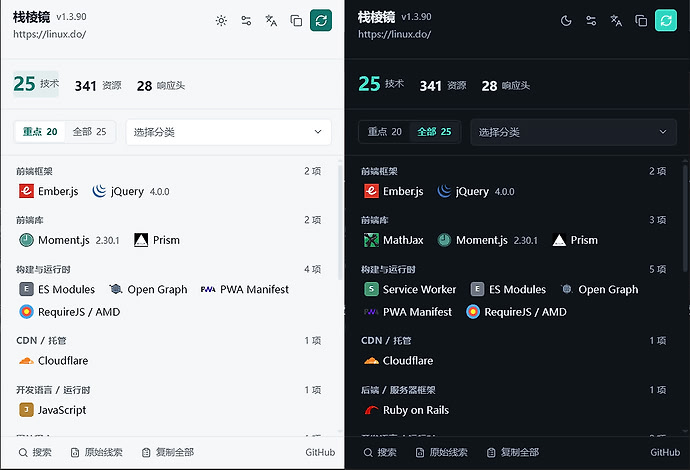Click Prism icon in dark panel
This screenshot has height=470, width=690.
559,240
